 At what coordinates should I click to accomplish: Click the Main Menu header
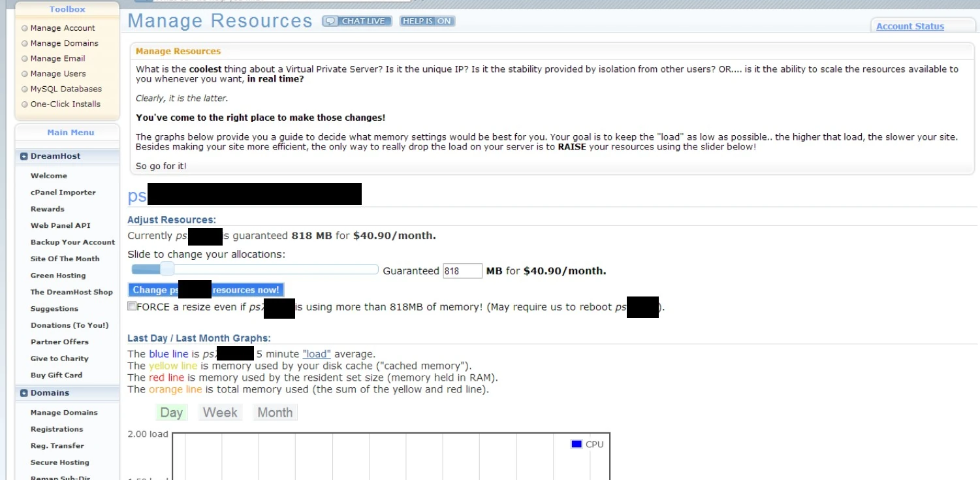pyautogui.click(x=71, y=133)
